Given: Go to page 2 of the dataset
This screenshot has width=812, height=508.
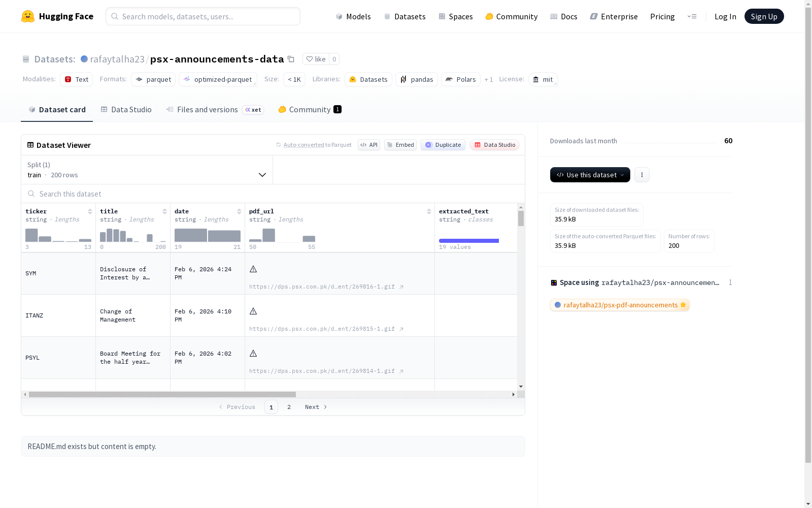Looking at the screenshot, I should [289, 407].
